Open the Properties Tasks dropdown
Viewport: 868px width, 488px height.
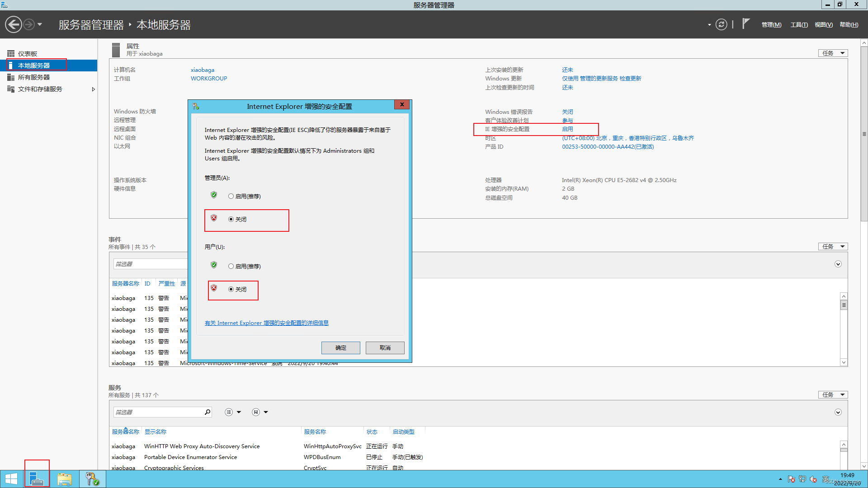[833, 53]
